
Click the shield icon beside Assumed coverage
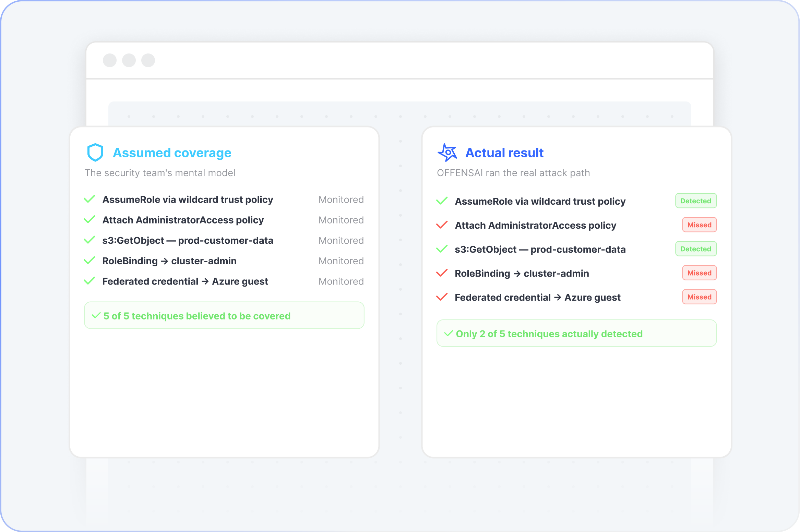click(x=95, y=153)
